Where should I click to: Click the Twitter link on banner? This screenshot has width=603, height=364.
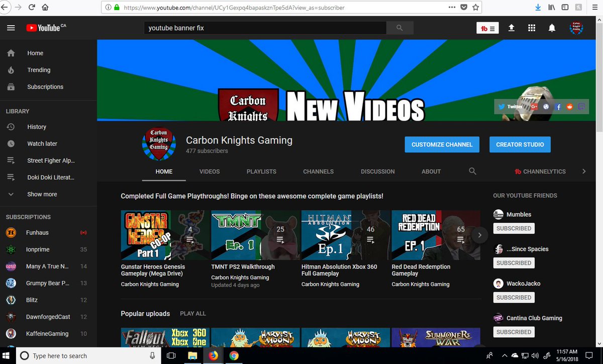(511, 106)
